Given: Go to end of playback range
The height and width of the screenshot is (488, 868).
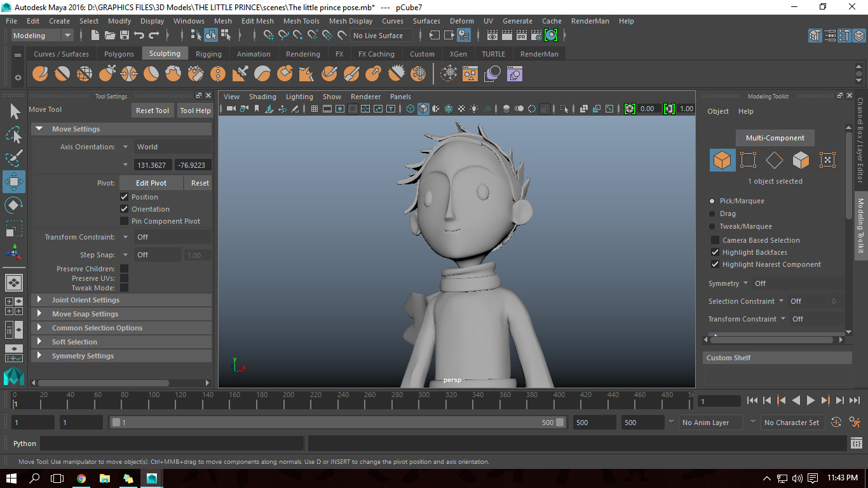Looking at the screenshot, I should click(855, 400).
